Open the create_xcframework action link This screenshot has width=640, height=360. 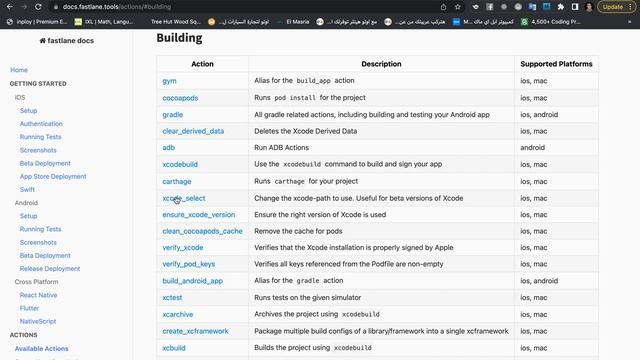(x=195, y=331)
